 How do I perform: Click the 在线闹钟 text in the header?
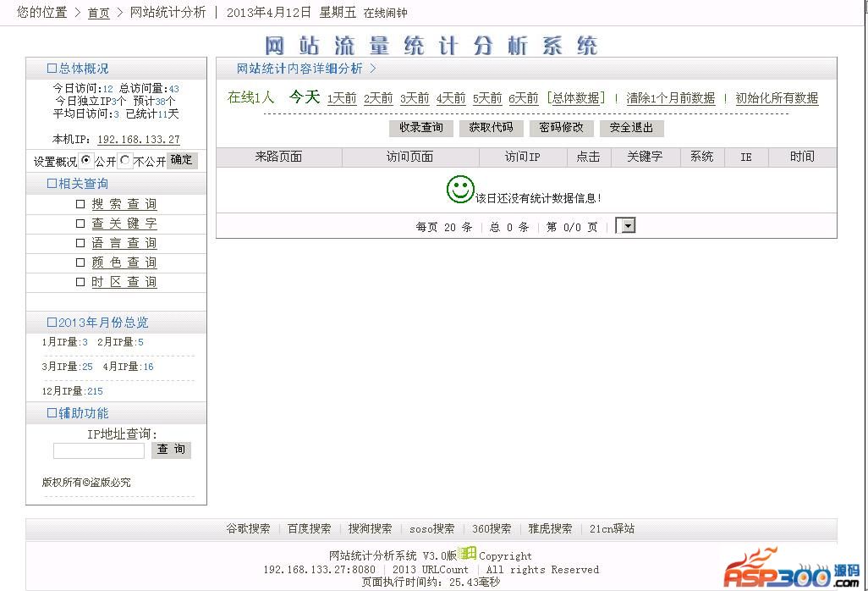click(385, 13)
